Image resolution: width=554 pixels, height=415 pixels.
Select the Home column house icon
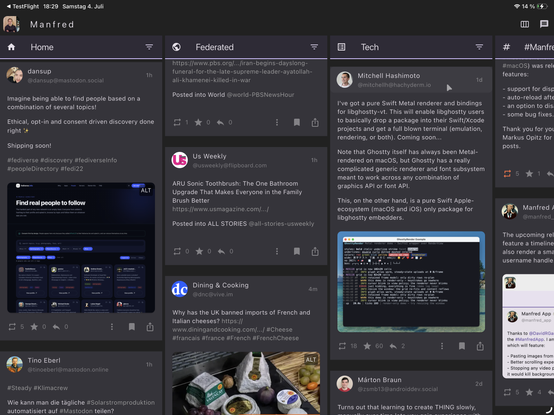(11, 47)
